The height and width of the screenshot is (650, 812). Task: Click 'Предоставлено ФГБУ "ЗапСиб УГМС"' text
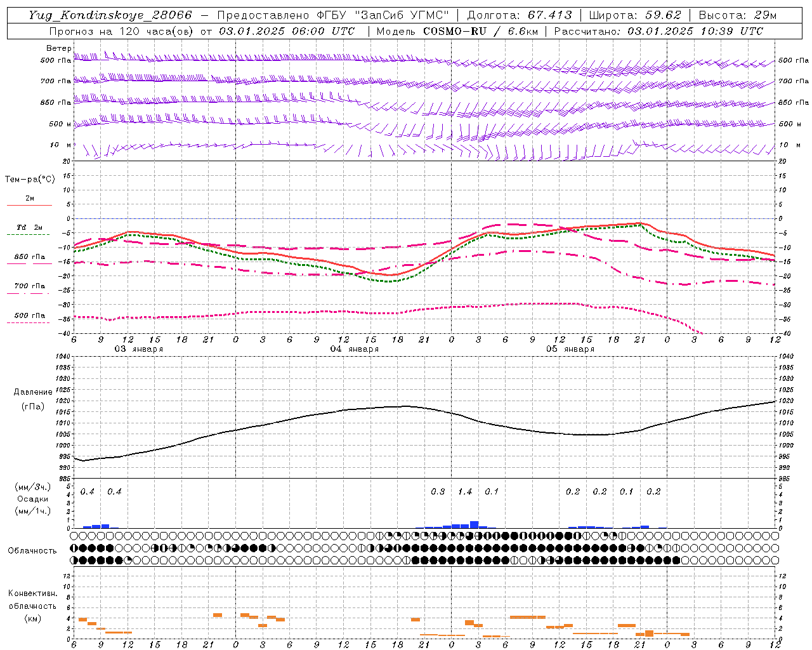click(x=333, y=15)
